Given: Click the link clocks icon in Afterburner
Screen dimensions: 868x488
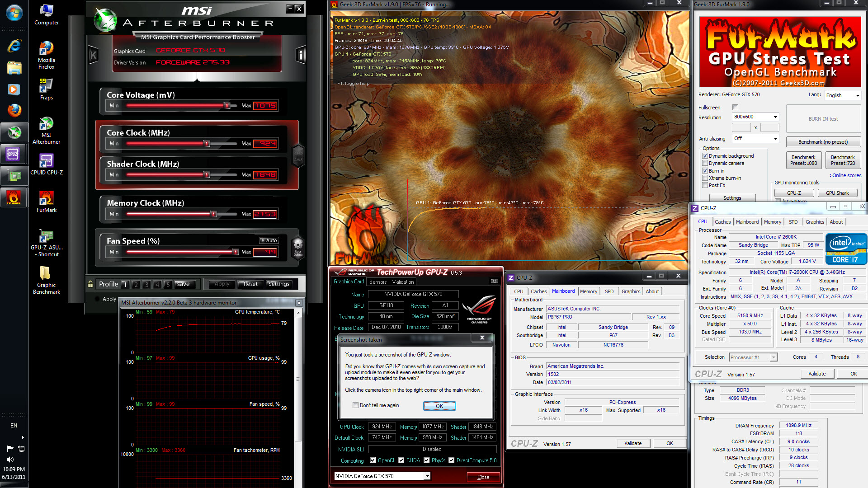Looking at the screenshot, I should (x=298, y=155).
